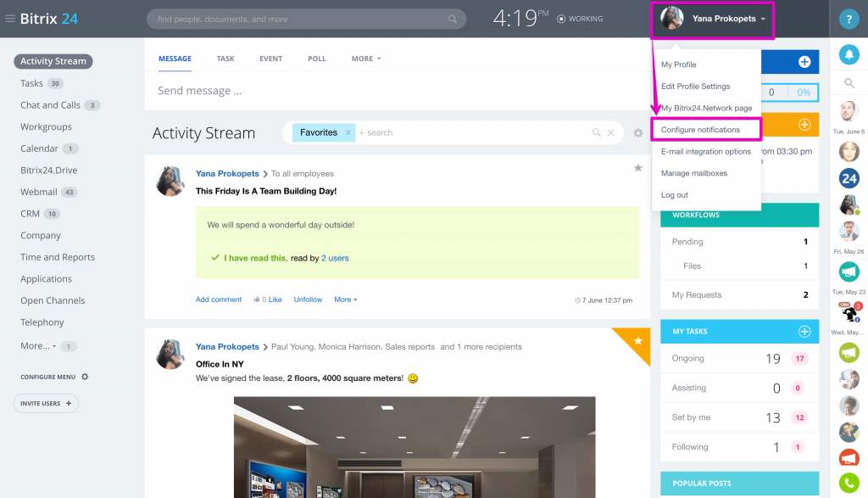Click the Invite Users button
868x498 pixels.
[x=46, y=403]
